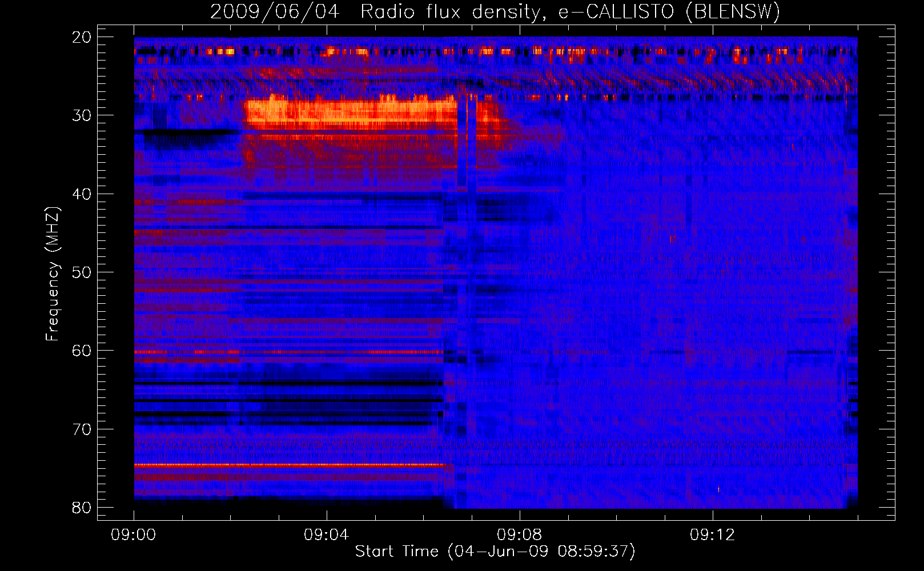Click the red horizontal line at 60 MHz
This screenshot has width=924, height=571.
coord(290,352)
